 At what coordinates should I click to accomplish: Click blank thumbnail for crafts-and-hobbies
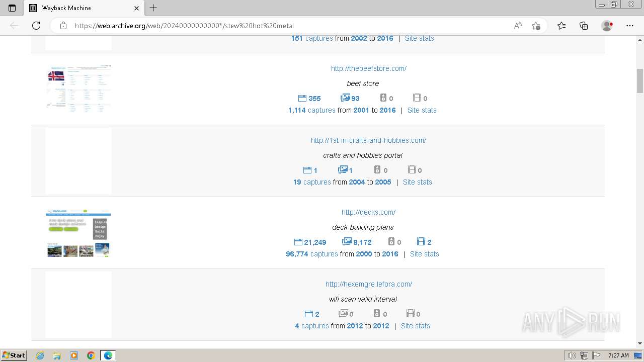(78, 161)
